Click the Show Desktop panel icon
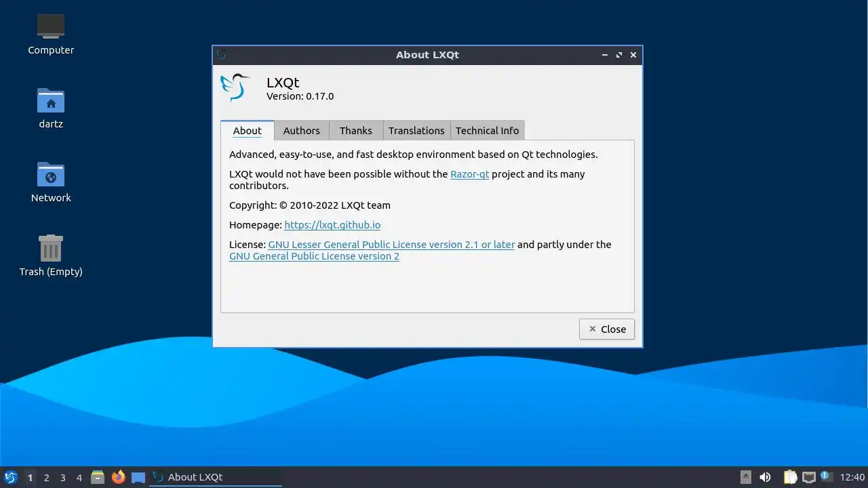 [x=138, y=477]
